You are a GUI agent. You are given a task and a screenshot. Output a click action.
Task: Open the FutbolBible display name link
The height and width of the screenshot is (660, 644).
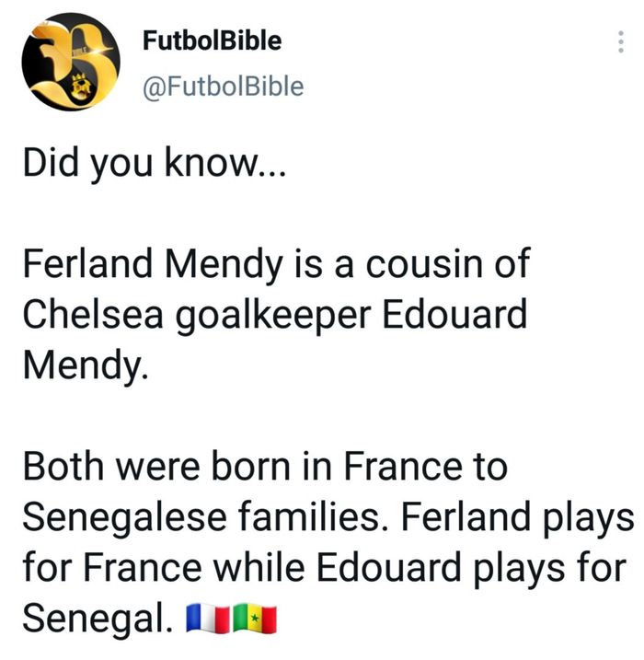213,41
